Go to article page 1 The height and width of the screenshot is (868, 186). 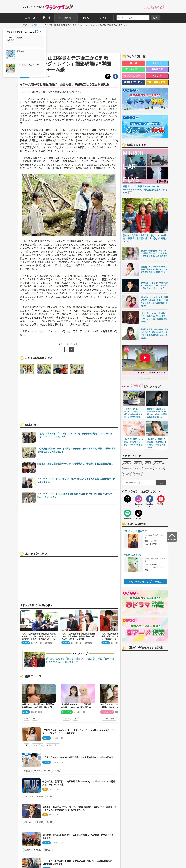(x=67, y=349)
